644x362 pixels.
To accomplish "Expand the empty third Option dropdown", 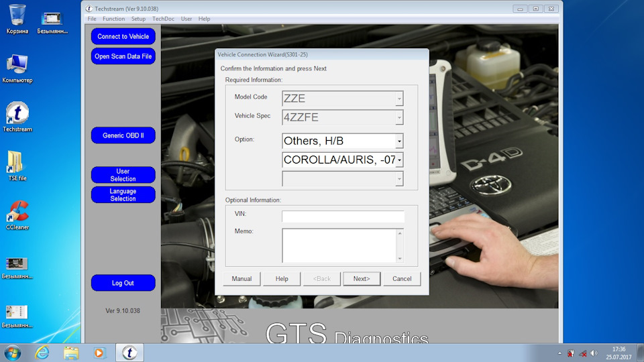I will pos(399,178).
